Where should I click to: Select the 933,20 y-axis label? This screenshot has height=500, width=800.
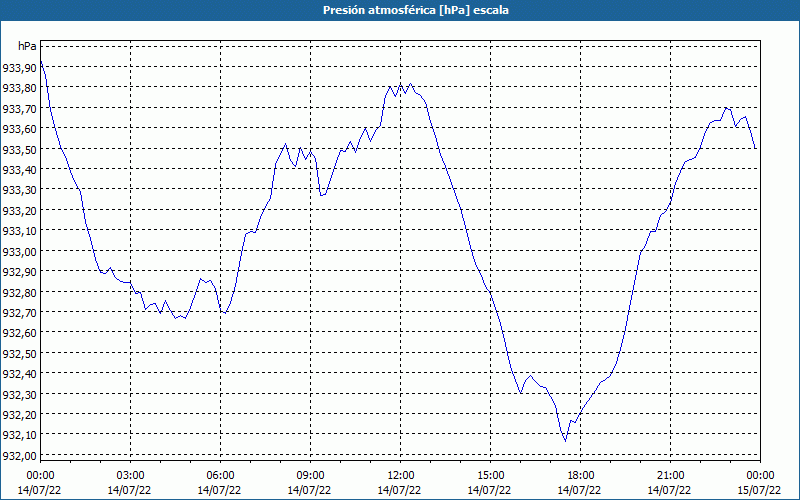point(19,210)
